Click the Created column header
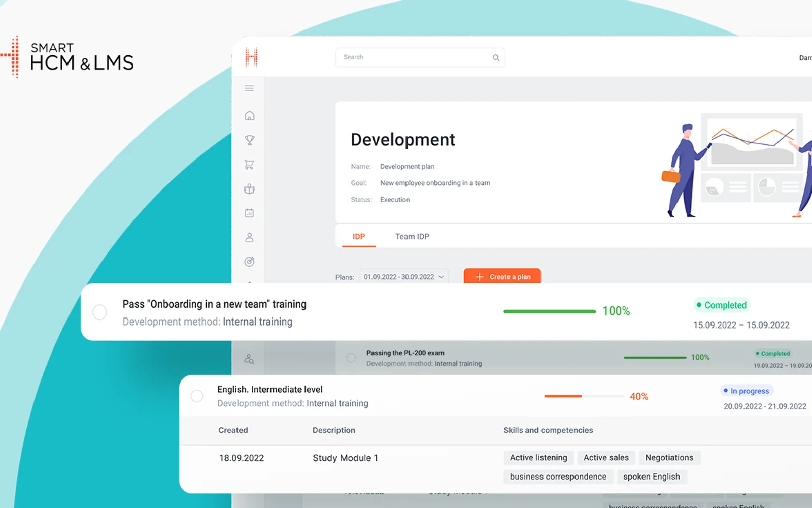This screenshot has width=812, height=508. point(233,430)
